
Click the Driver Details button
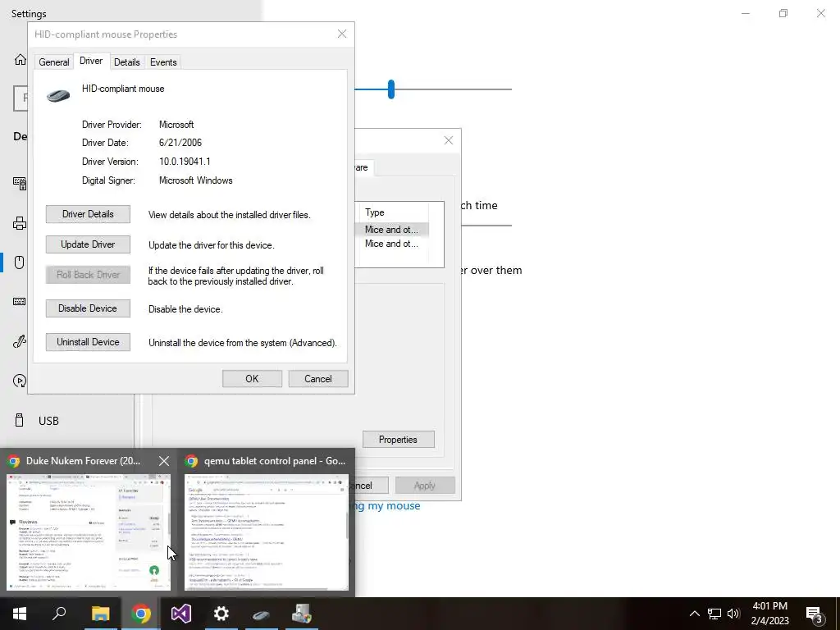tap(88, 214)
